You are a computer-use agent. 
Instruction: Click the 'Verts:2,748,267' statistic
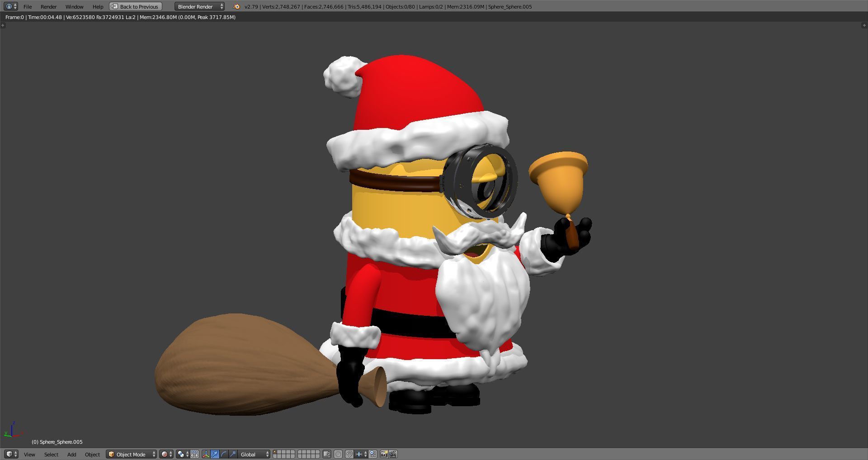click(281, 7)
